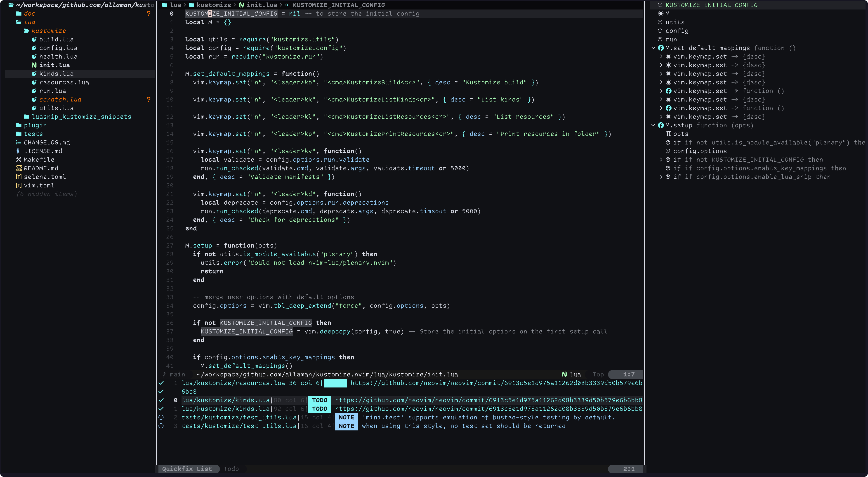The image size is (868, 477).
Task: Expand second vim.keymap.set {desc} outline entry
Action: pos(661,65)
